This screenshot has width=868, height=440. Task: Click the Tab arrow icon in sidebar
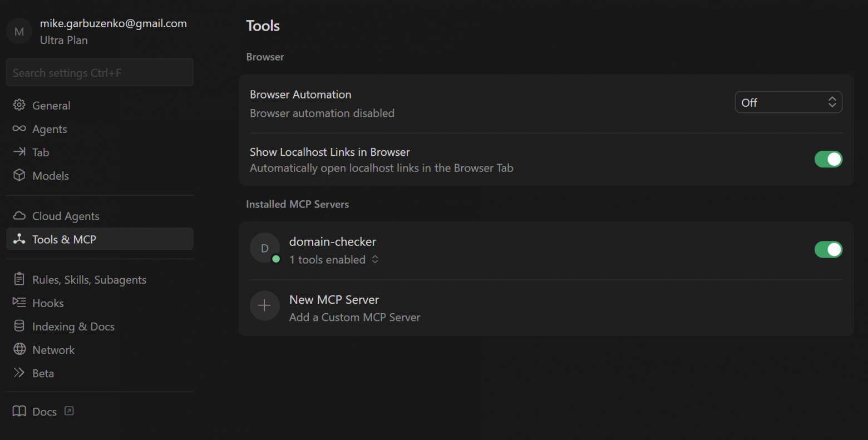click(x=19, y=152)
